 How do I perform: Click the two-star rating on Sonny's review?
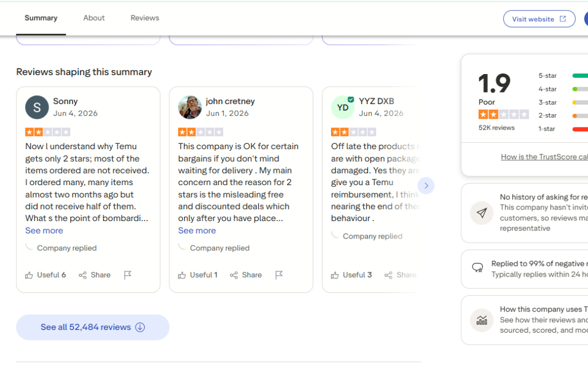click(x=47, y=132)
